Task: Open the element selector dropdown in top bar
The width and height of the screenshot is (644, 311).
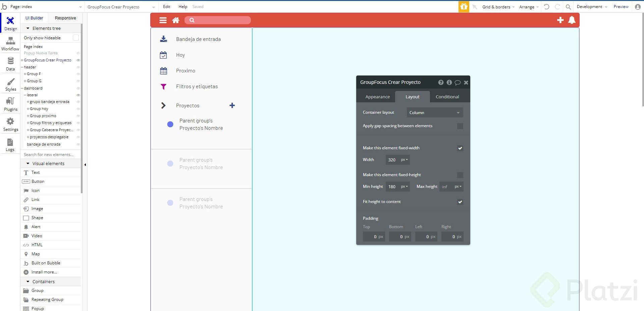Action: click(x=121, y=7)
